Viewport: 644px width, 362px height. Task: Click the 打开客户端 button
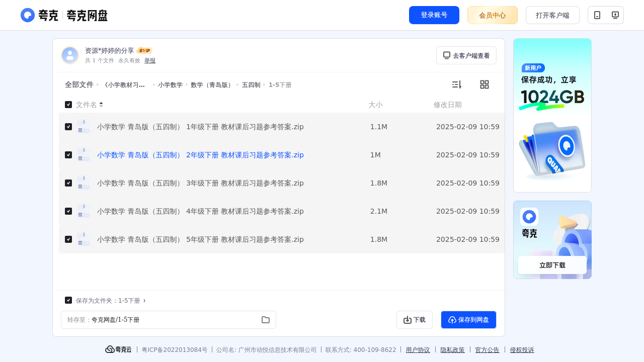point(552,15)
